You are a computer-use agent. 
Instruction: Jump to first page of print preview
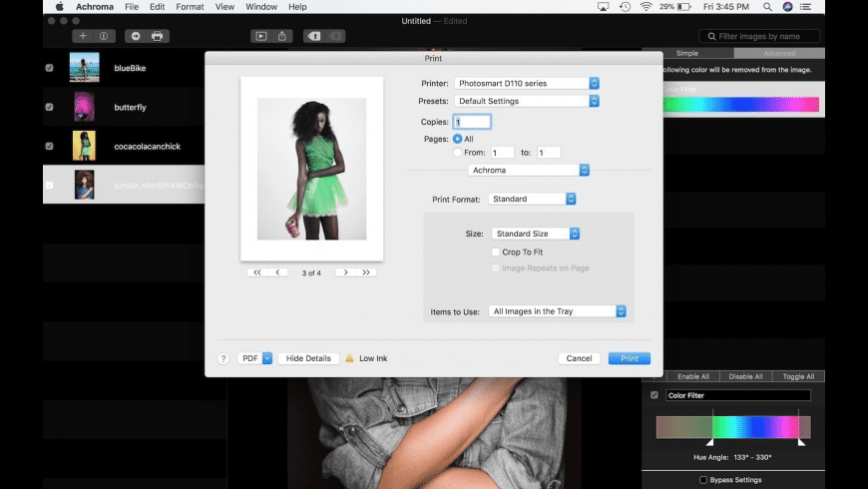(257, 271)
